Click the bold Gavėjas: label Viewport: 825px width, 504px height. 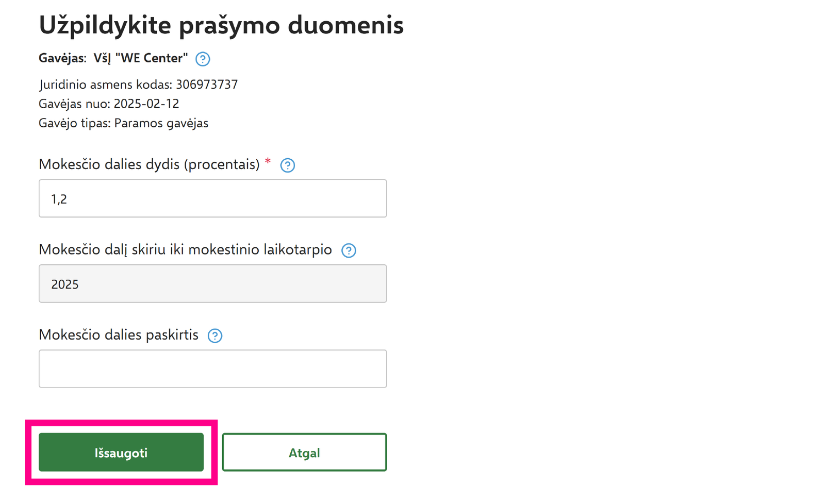pos(62,58)
